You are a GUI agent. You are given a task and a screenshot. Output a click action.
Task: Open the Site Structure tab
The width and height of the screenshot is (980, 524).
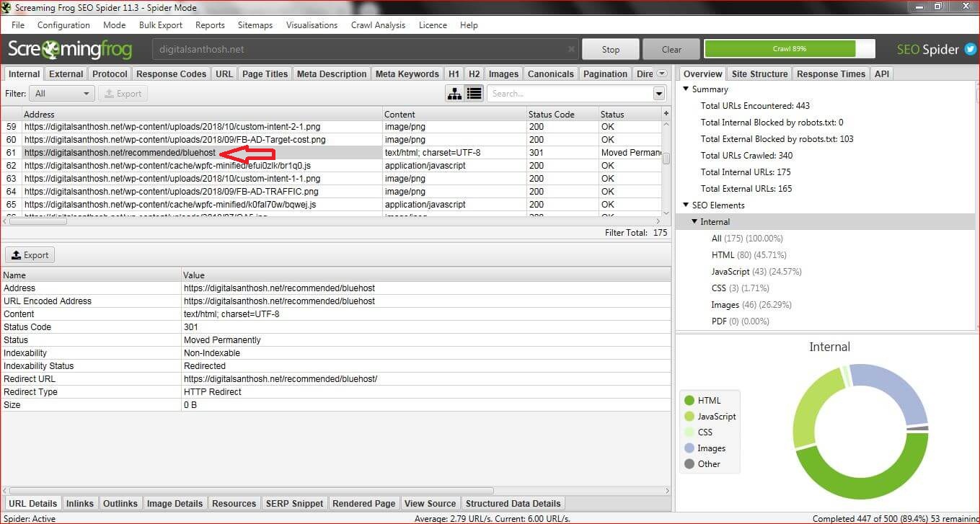(x=759, y=74)
